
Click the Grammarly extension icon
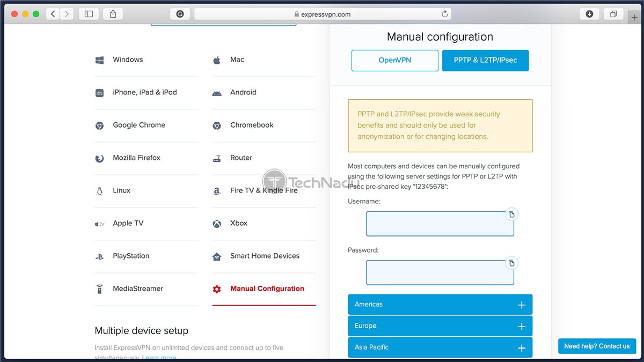point(180,14)
